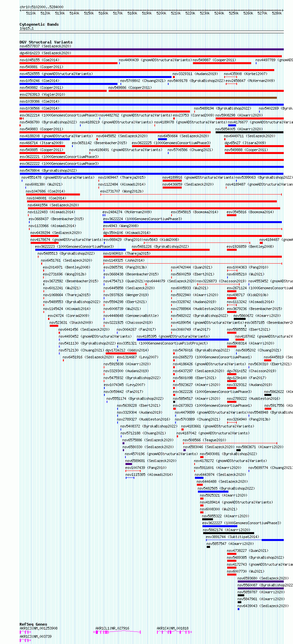Click nsv466714 (Itsara2009) label
The height and width of the screenshot is (644, 293).
41,143
